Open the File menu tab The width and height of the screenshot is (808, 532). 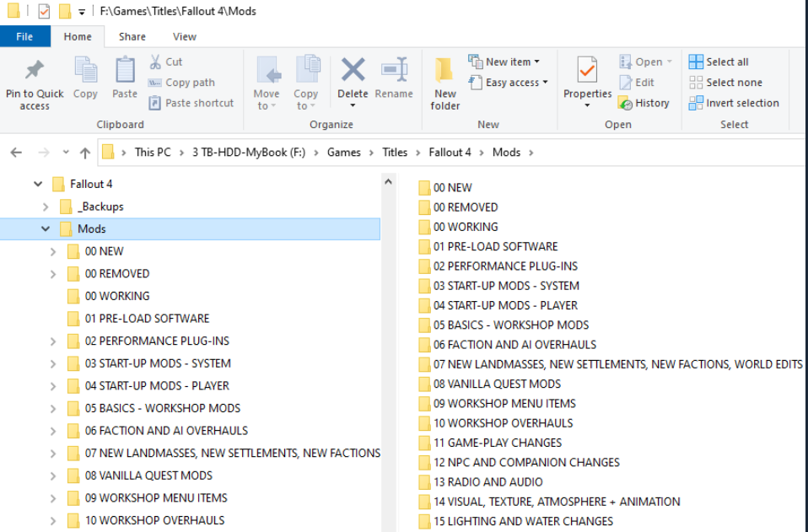click(24, 36)
